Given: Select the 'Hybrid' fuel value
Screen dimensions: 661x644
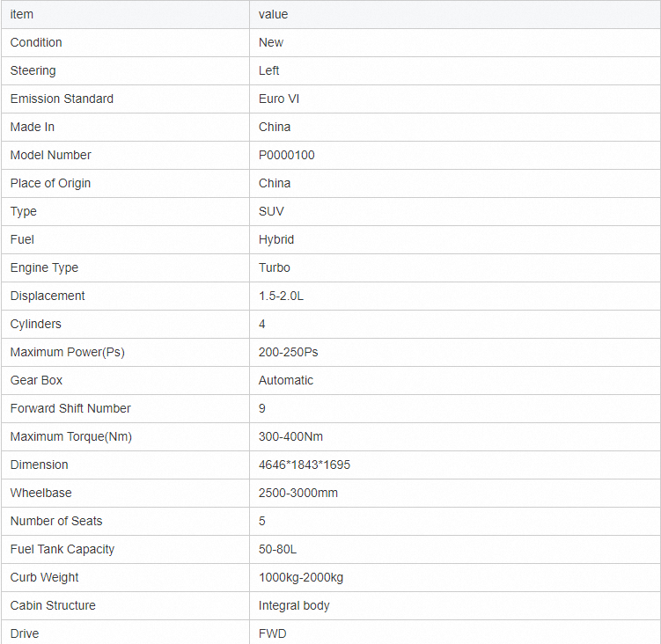Looking at the screenshot, I should pyautogui.click(x=276, y=239).
